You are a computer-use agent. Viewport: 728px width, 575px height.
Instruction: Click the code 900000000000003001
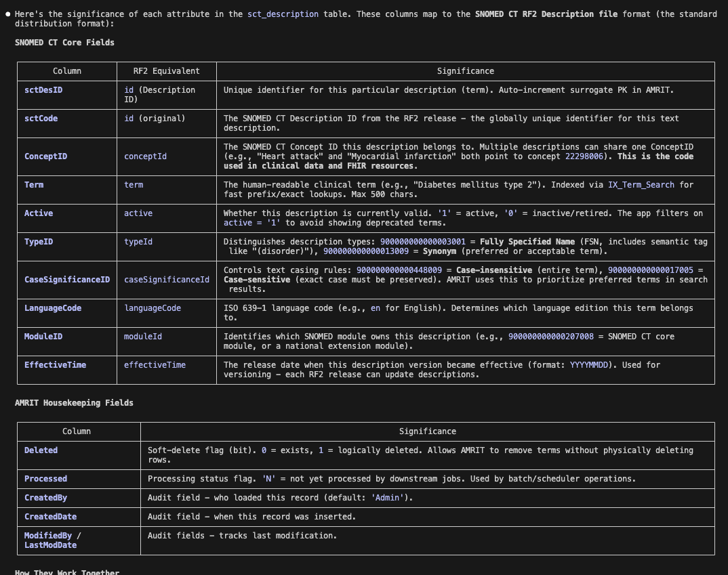pyautogui.click(x=422, y=242)
